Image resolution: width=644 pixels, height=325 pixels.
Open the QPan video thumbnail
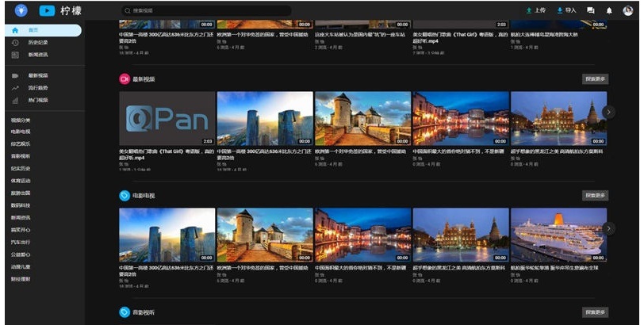click(x=167, y=119)
